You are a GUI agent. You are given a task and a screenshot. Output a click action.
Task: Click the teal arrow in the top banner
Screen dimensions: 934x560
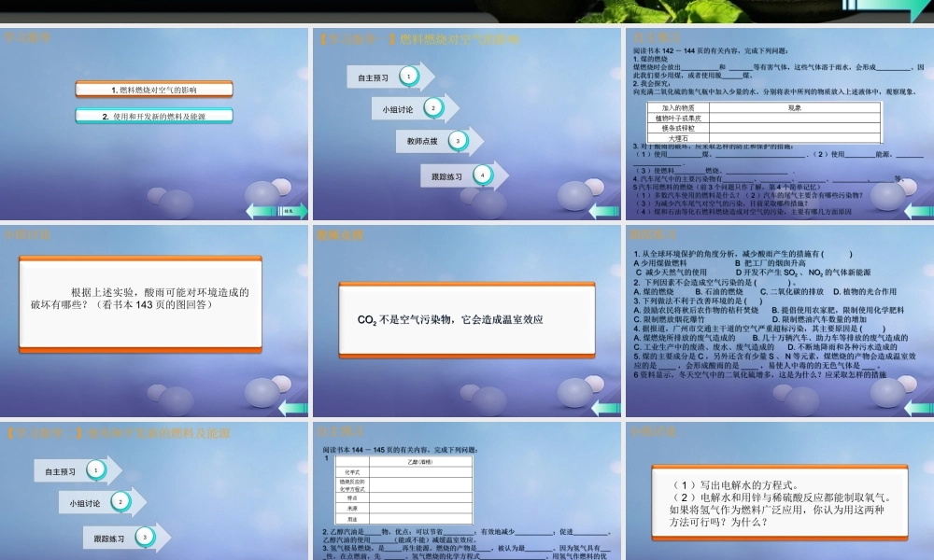(887, 8)
